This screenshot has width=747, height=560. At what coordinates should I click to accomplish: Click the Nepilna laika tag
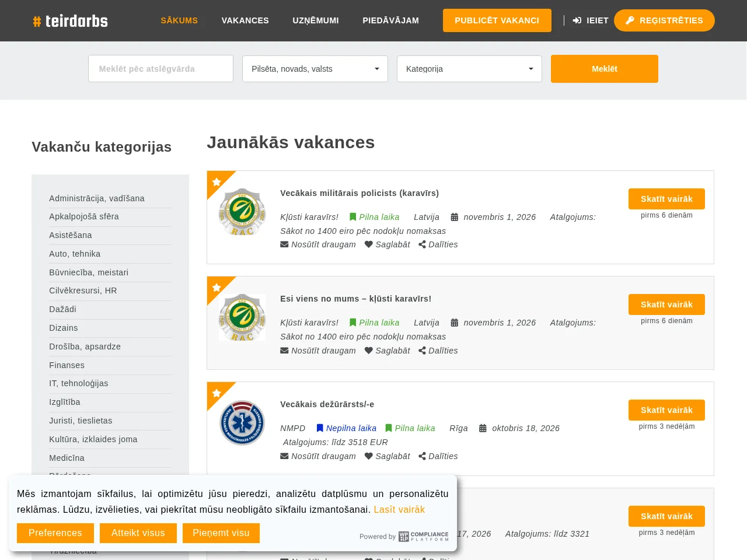[x=347, y=428]
